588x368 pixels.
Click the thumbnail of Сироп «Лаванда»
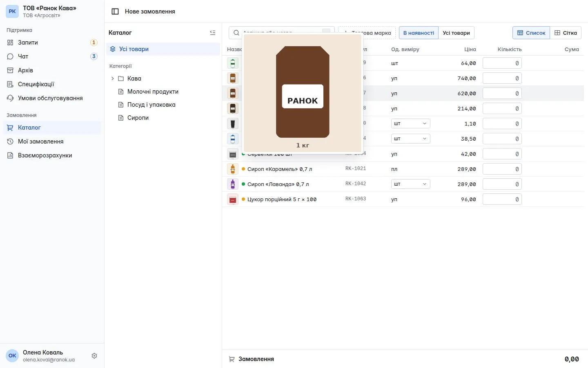click(x=233, y=184)
